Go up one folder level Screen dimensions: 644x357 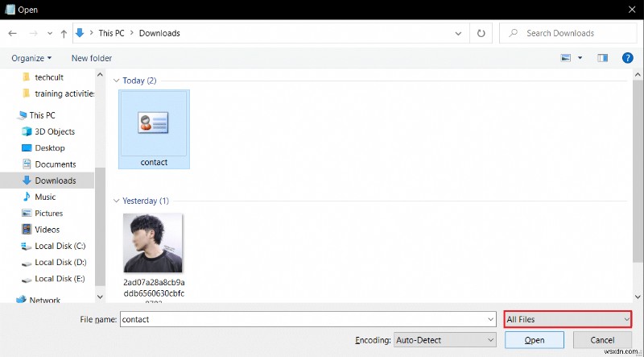[x=64, y=34]
